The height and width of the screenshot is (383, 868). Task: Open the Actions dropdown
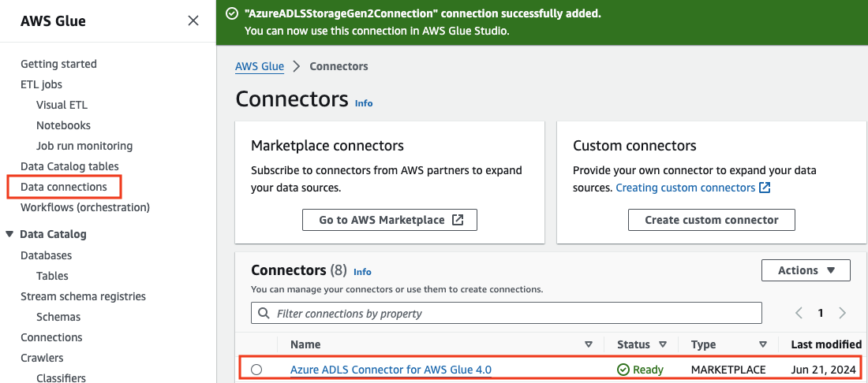click(x=806, y=270)
